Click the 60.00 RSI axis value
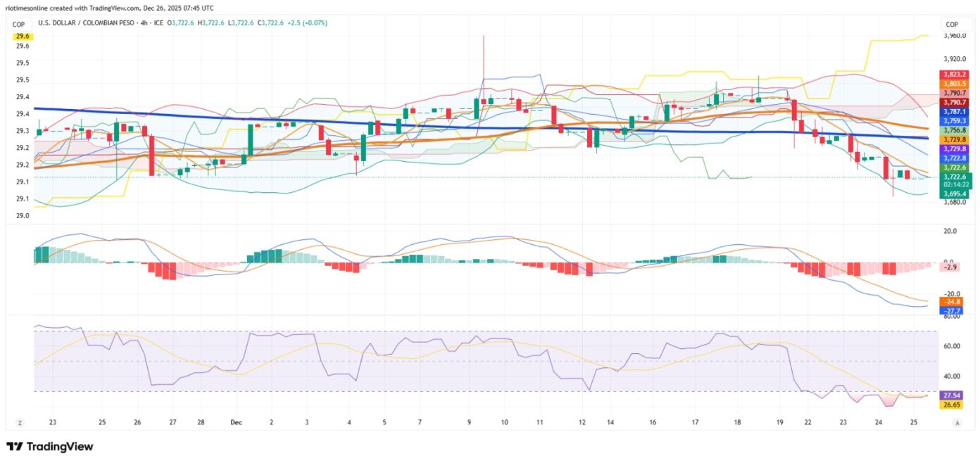Screen dimensions: 980x463 pyautogui.click(x=951, y=346)
